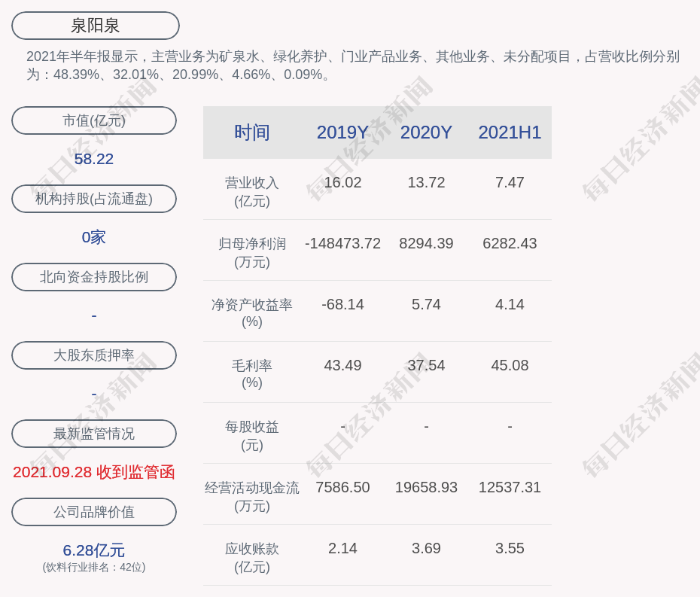Click the cash flow value 19658.93
Screen dimensions: 700x597
click(426, 487)
